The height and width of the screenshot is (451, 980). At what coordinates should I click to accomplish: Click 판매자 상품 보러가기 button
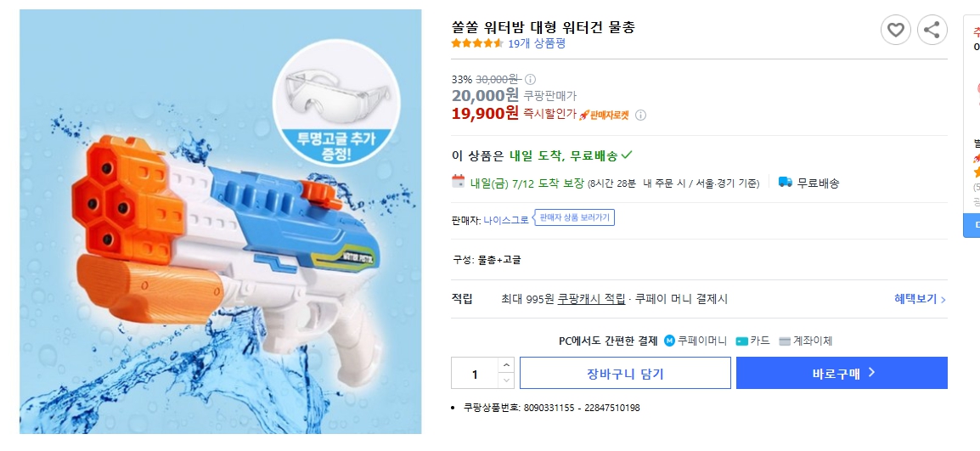pyautogui.click(x=575, y=217)
